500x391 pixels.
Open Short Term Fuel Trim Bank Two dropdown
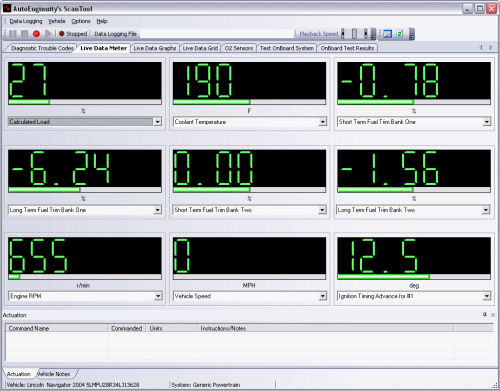[x=322, y=210]
